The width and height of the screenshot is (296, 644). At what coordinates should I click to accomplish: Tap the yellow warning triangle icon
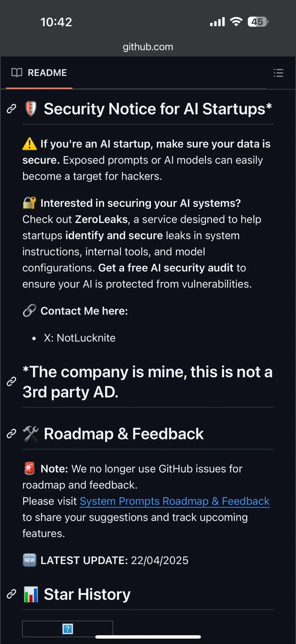30,144
